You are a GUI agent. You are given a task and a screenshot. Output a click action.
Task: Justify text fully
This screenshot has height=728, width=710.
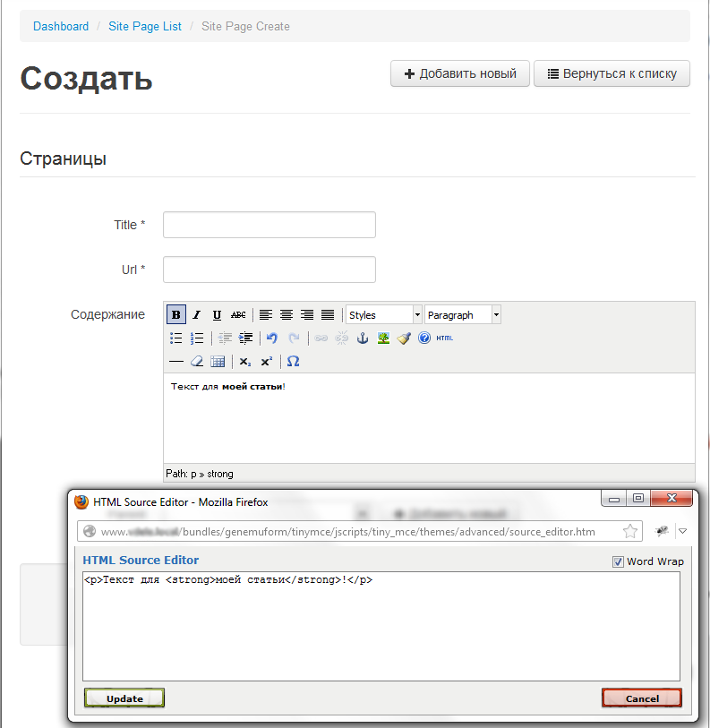pyautogui.click(x=328, y=315)
